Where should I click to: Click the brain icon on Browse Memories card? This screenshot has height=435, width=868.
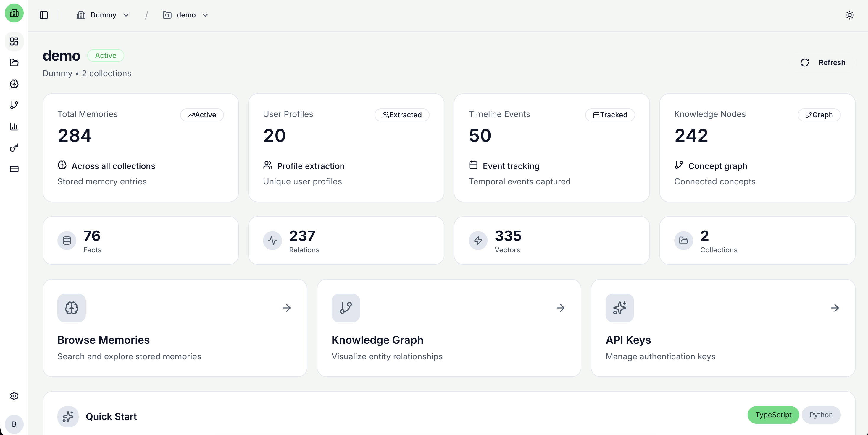71,307
